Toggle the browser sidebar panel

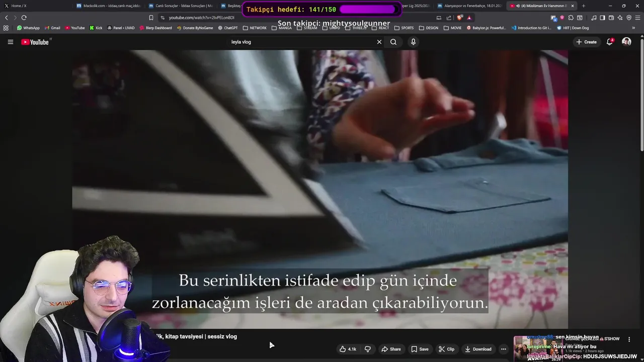coord(602,18)
